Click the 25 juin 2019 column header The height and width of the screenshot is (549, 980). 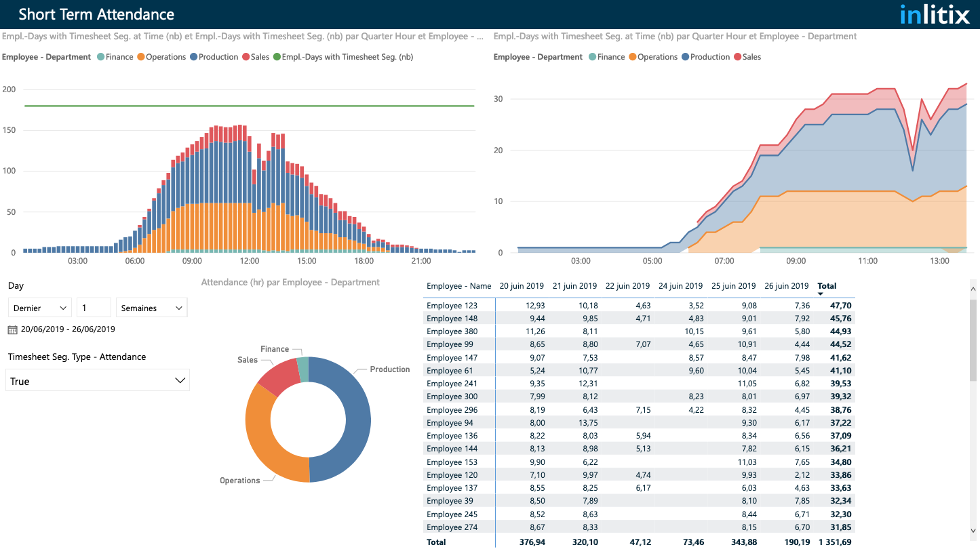[x=733, y=286]
